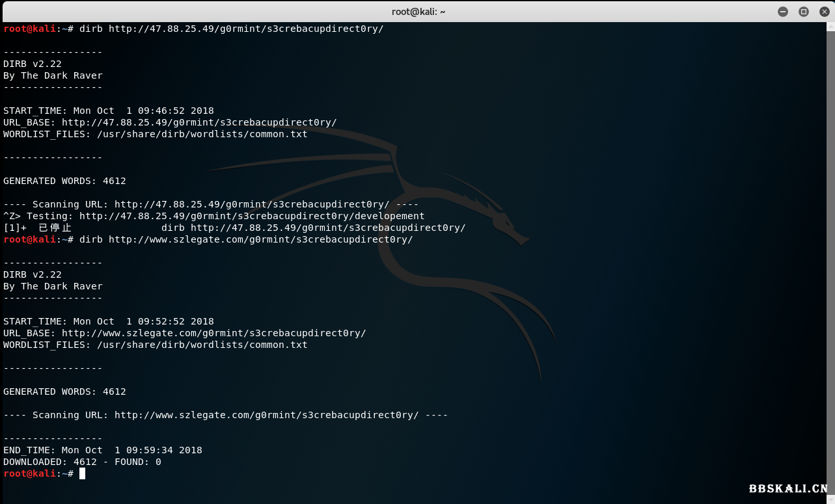This screenshot has height=504, width=835.
Task: Click the END_TIME 09:59:34 line
Action: pos(102,450)
